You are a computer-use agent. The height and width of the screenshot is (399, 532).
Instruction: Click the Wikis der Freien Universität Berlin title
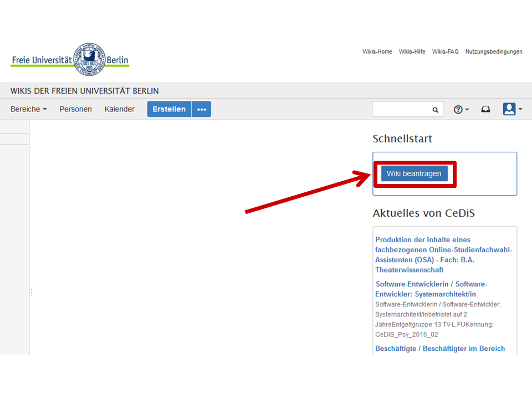(84, 91)
